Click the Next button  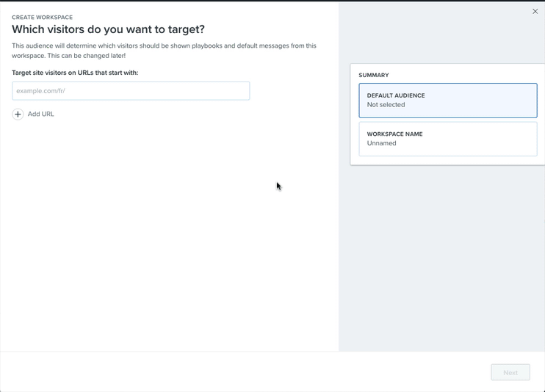pos(510,372)
